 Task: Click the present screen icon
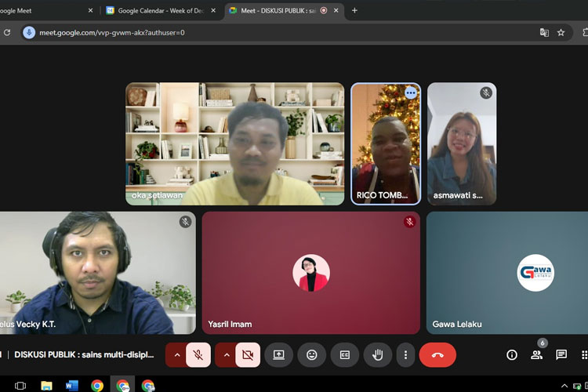pos(278,355)
